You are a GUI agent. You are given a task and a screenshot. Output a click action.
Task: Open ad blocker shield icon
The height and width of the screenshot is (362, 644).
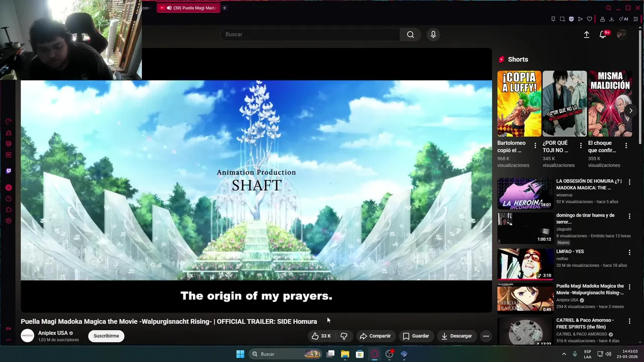[571, 19]
